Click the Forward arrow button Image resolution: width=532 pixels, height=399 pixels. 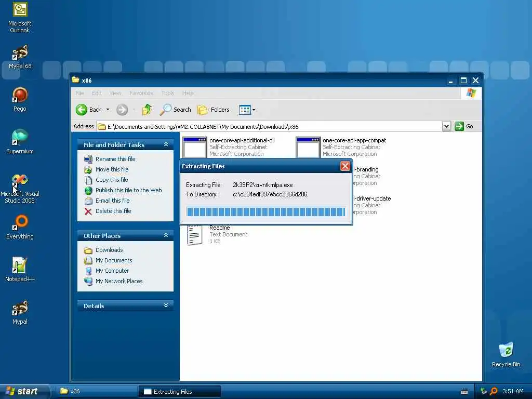click(x=122, y=110)
